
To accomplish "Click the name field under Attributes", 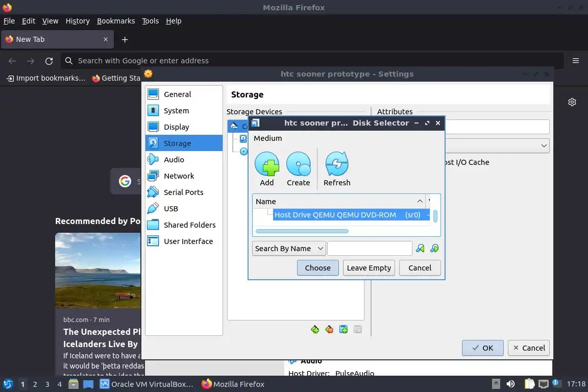I will 497,127.
